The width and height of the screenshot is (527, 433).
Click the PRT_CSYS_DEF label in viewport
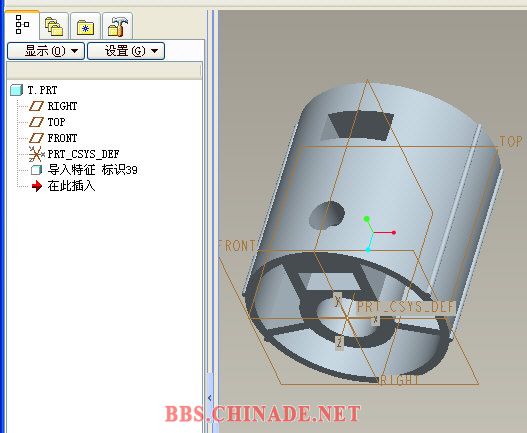405,307
